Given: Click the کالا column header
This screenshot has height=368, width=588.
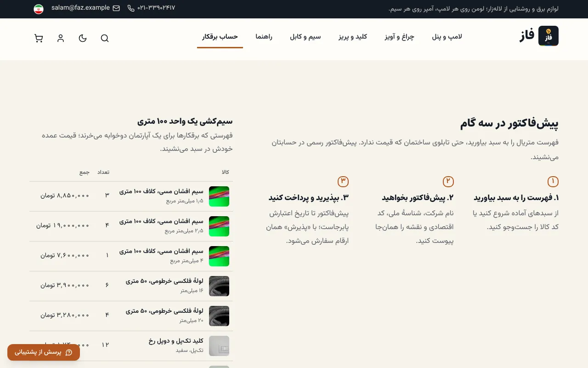Looking at the screenshot, I should [225, 172].
